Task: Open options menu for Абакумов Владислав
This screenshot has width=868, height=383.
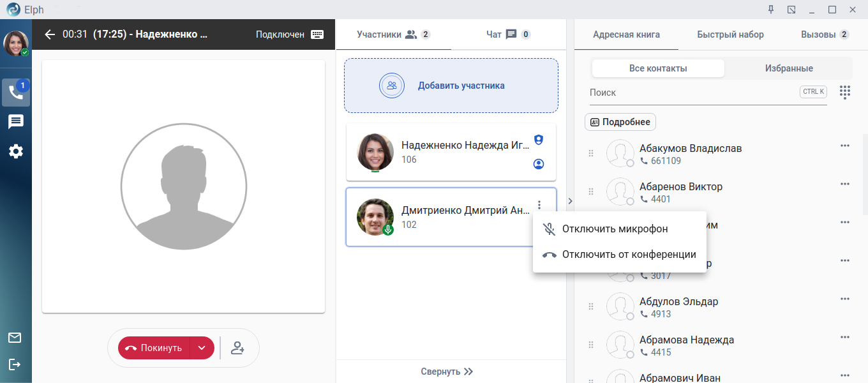Action: click(845, 146)
